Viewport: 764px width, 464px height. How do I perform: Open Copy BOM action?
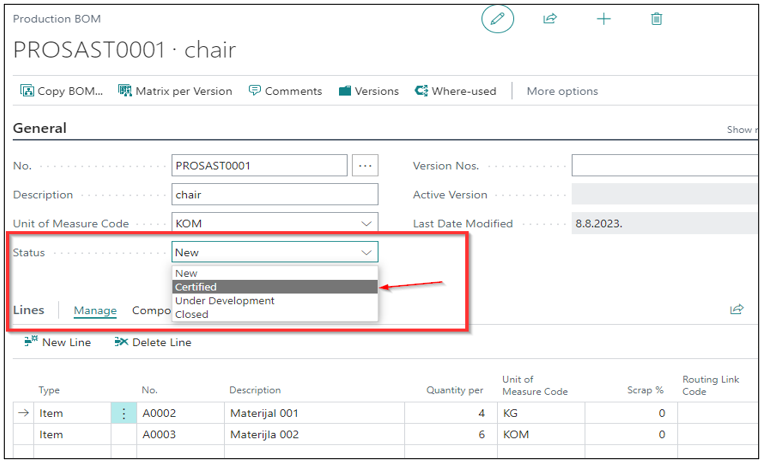pos(61,91)
